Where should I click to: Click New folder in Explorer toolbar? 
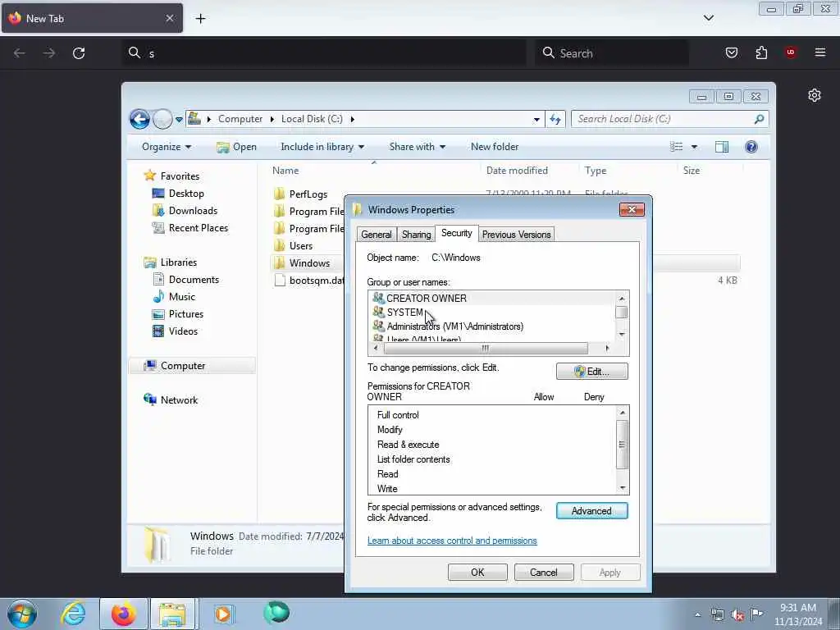[495, 147]
